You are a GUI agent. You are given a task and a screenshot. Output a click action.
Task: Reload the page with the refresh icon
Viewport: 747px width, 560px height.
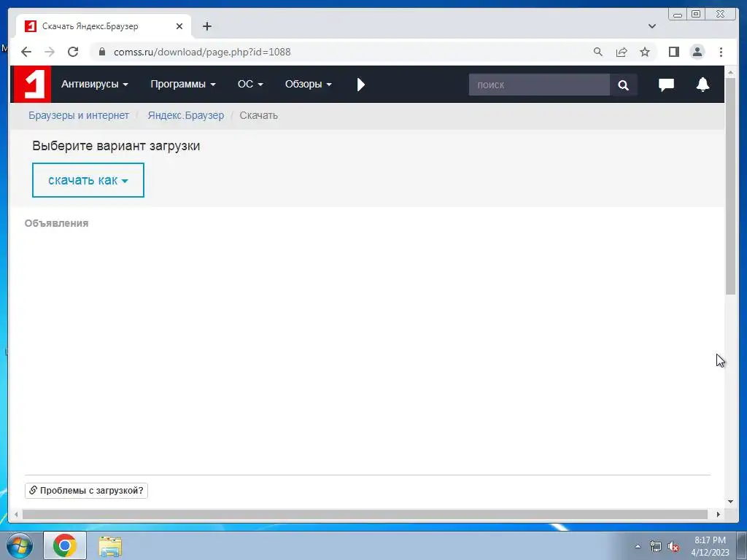tap(73, 52)
